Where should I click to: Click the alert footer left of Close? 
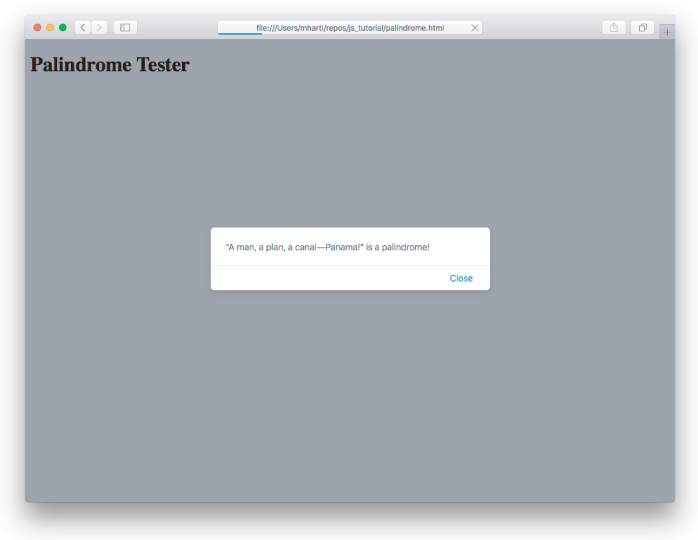pyautogui.click(x=320, y=278)
